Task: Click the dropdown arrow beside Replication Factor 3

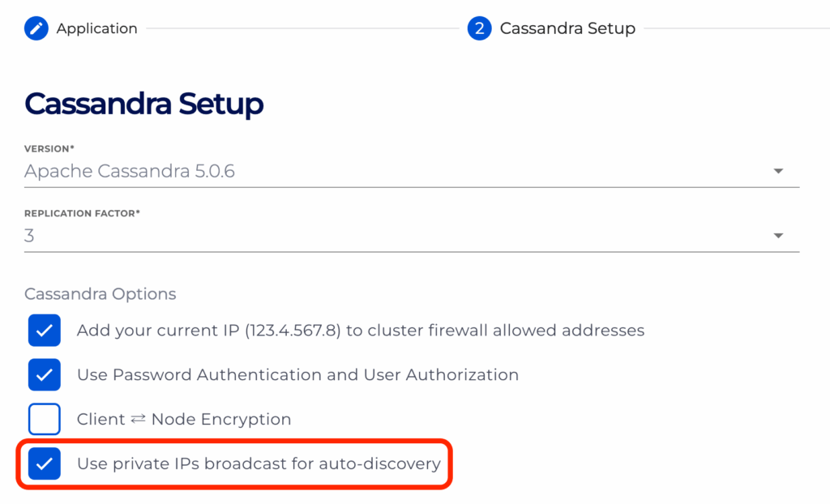Action: [777, 235]
